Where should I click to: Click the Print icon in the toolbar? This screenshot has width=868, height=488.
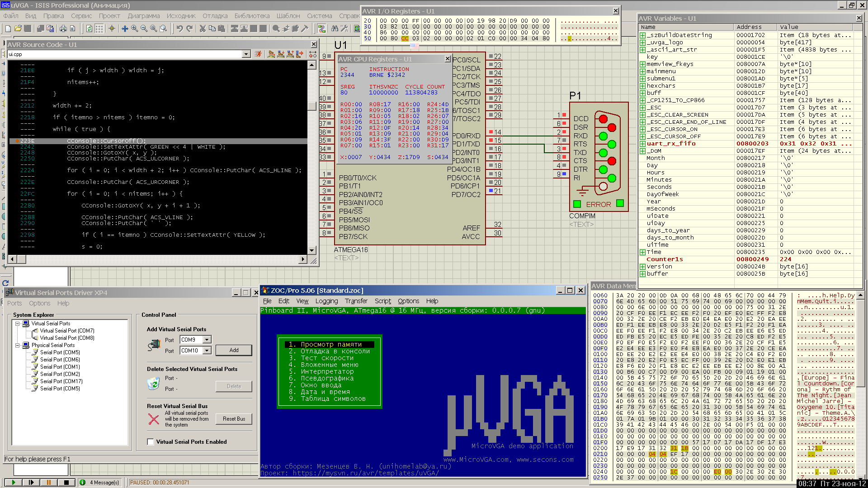tap(63, 28)
